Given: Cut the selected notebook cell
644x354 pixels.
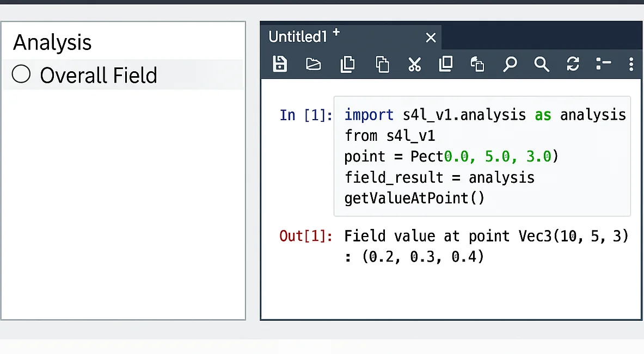Looking at the screenshot, I should [x=415, y=64].
